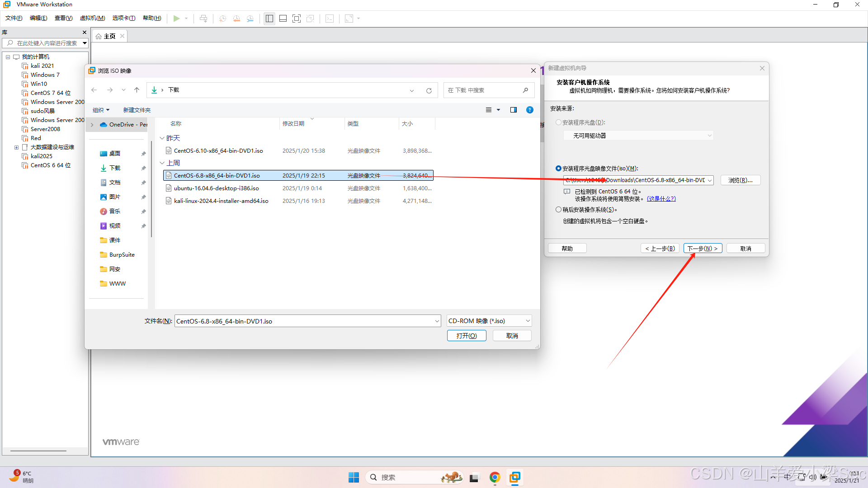The height and width of the screenshot is (488, 868).
Task: Click the thumbnail bar toolbar icon
Action: point(283,19)
